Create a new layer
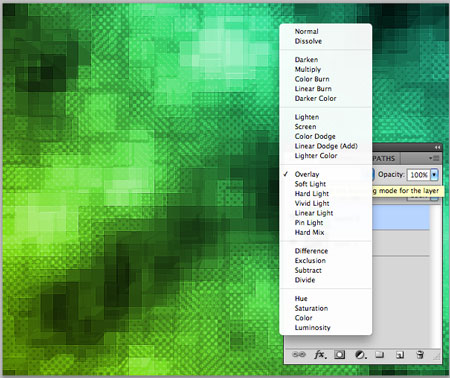 pos(400,355)
